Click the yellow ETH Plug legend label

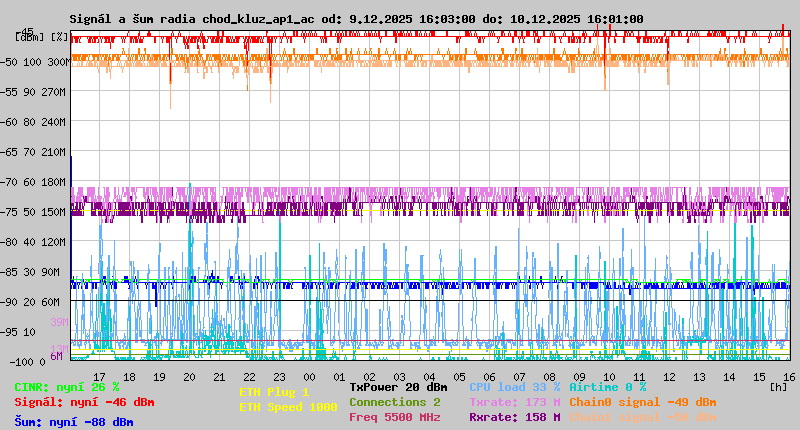click(x=274, y=392)
